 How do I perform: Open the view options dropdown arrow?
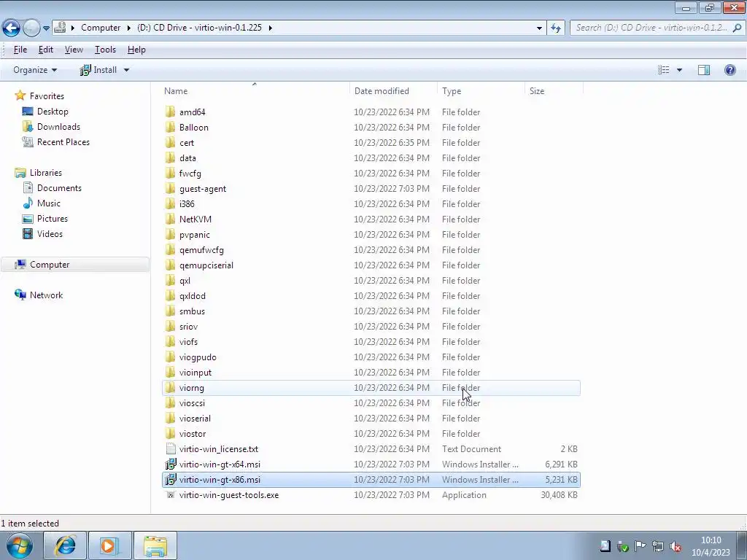[x=679, y=70]
